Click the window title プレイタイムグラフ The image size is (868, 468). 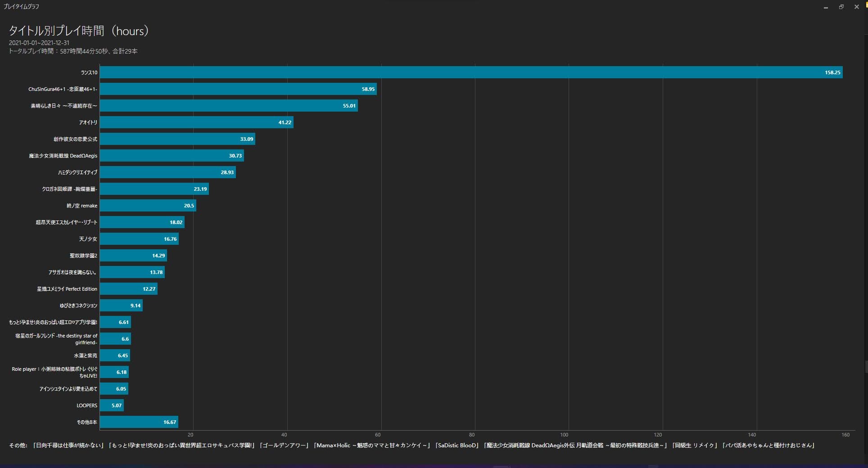(21, 6)
